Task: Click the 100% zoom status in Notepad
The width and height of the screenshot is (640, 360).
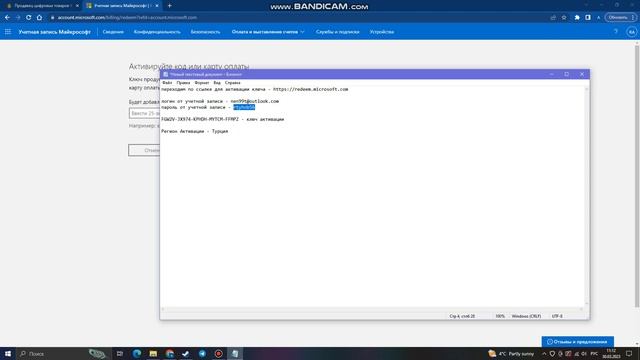Action: pyautogui.click(x=500, y=316)
